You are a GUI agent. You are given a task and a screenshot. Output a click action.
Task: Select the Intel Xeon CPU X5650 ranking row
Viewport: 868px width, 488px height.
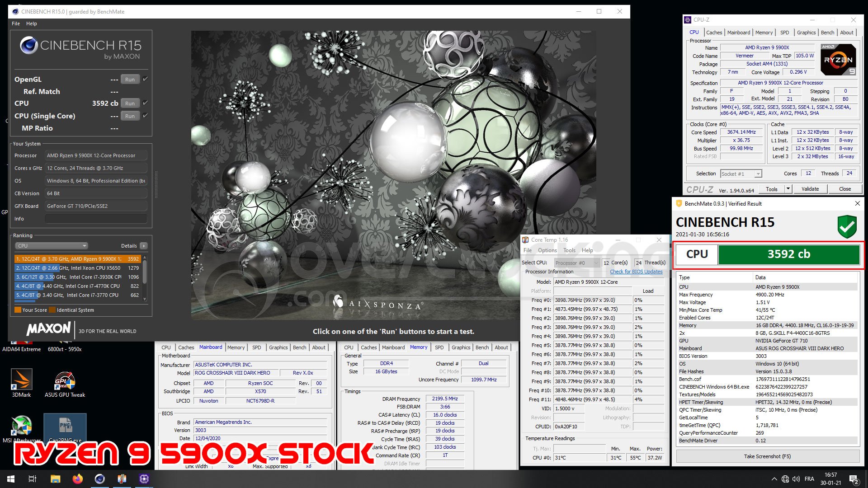click(x=77, y=268)
